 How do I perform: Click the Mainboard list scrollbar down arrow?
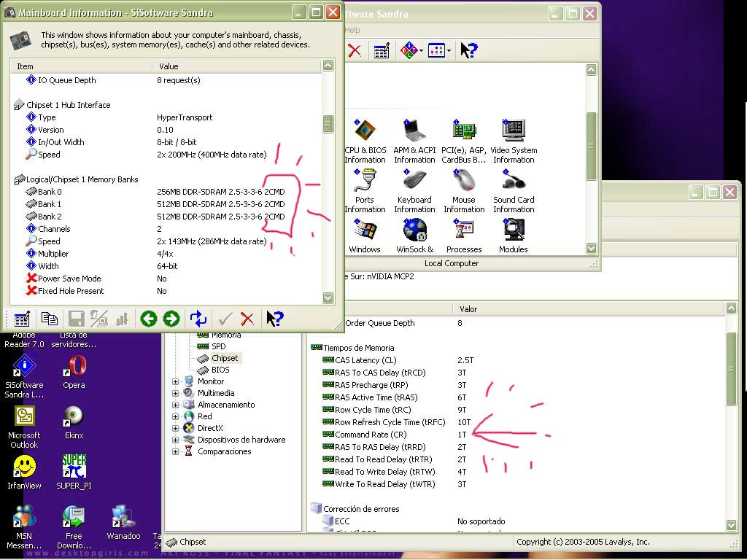pos(328,297)
